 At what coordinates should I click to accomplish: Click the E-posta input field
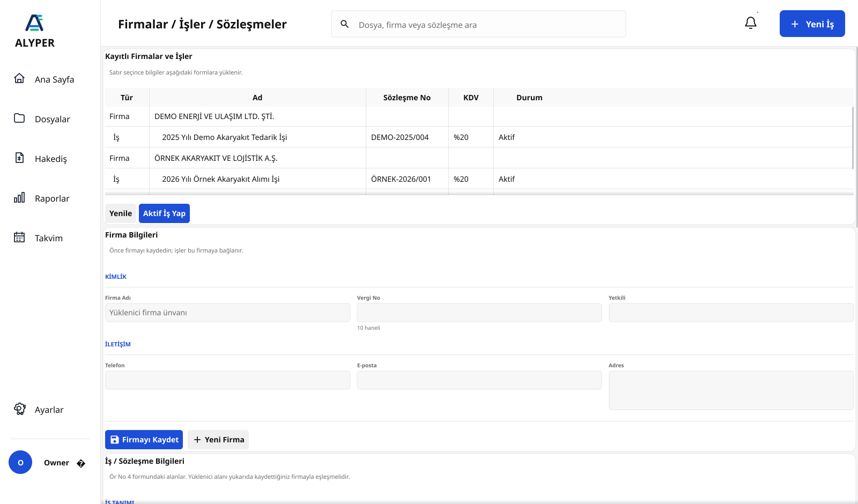[x=479, y=380]
